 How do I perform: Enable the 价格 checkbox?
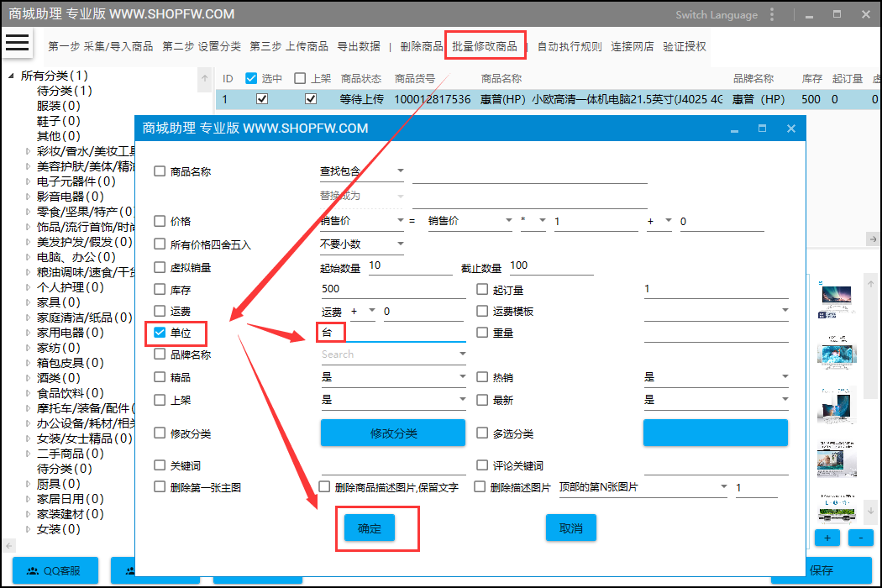click(x=160, y=221)
